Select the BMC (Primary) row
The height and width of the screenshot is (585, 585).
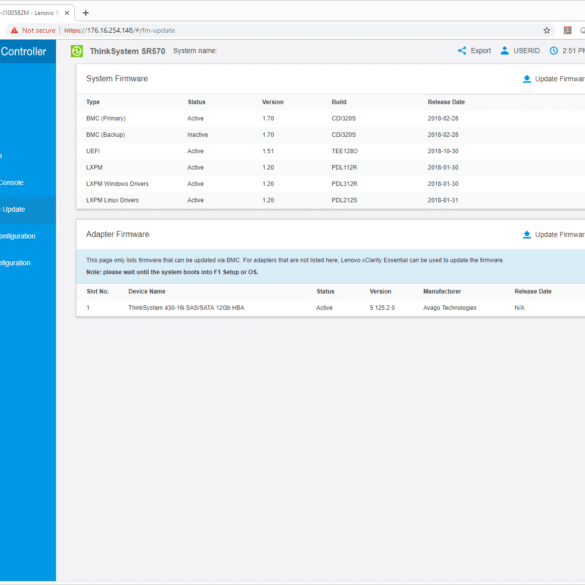(331, 118)
